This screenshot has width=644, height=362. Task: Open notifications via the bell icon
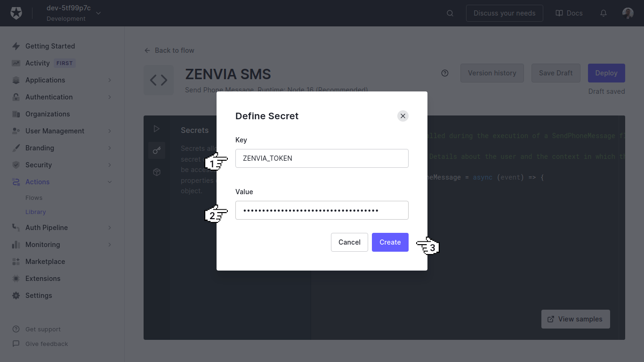point(603,13)
